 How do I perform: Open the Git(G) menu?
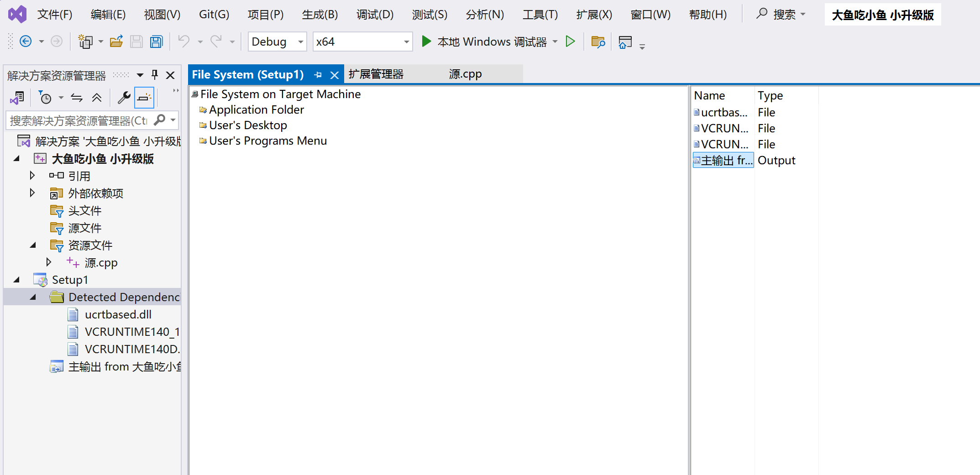(214, 15)
